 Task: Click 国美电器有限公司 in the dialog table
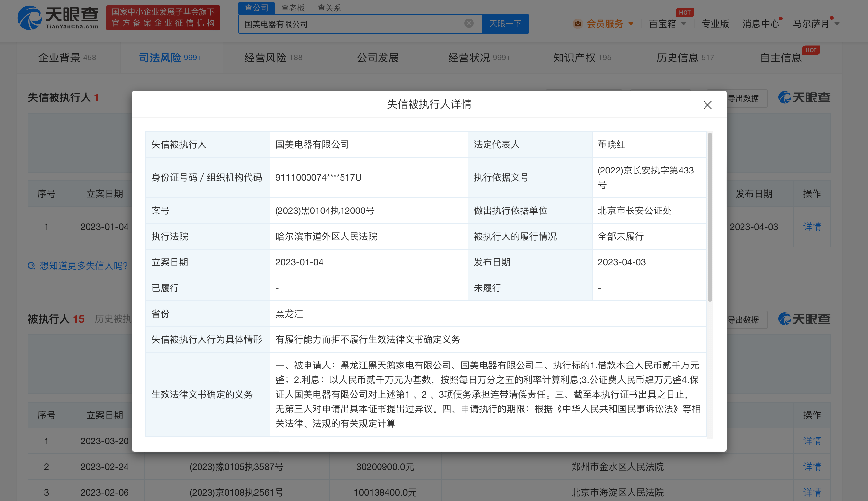click(x=312, y=144)
